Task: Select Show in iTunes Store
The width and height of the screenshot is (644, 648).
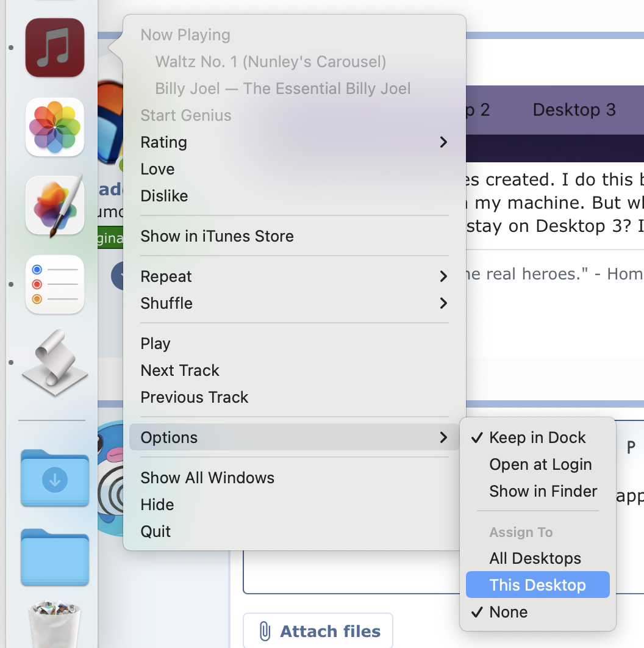Action: coord(294,236)
